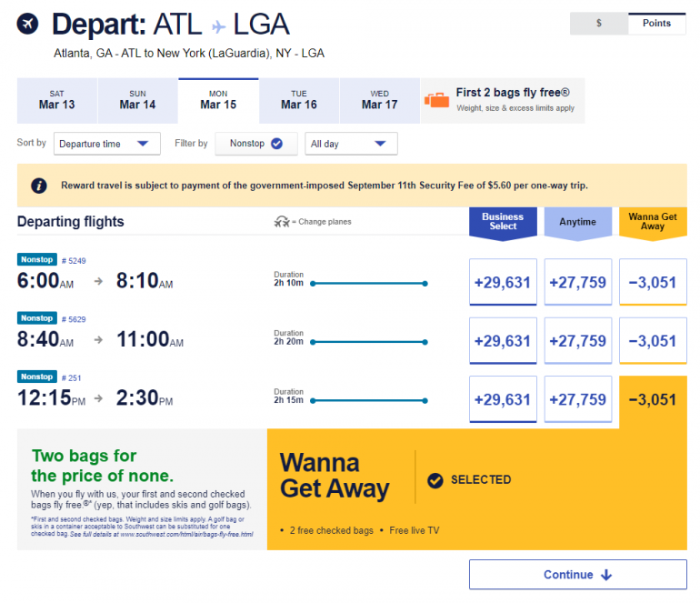Click the orange luggage bags icon
The image size is (700, 603).
pyautogui.click(x=437, y=99)
